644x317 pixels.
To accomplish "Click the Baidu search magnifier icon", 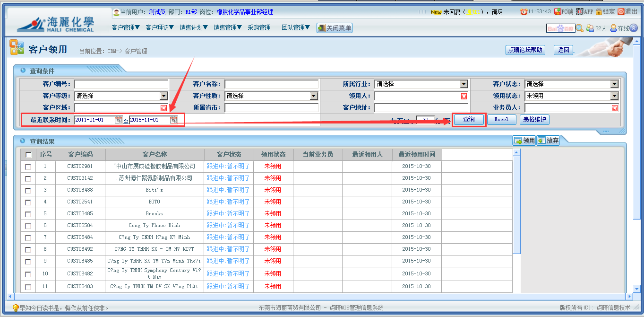I will point(579,28).
